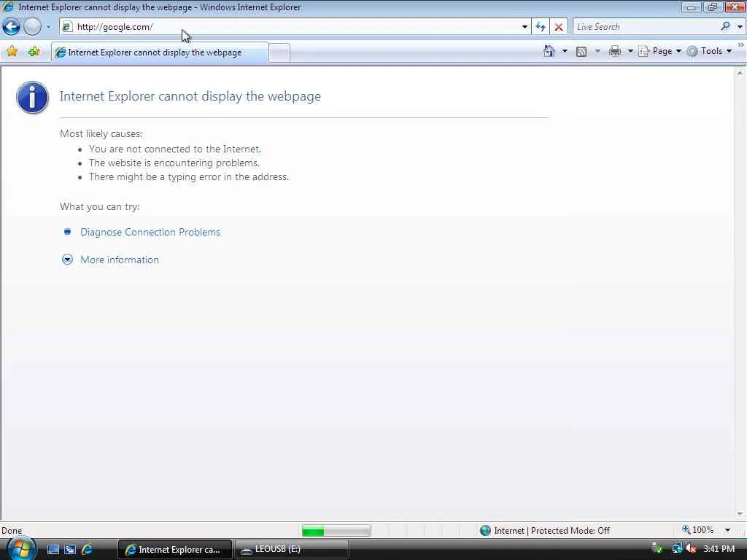Click the 3:41 PM clock
747x560 pixels.
click(x=719, y=549)
